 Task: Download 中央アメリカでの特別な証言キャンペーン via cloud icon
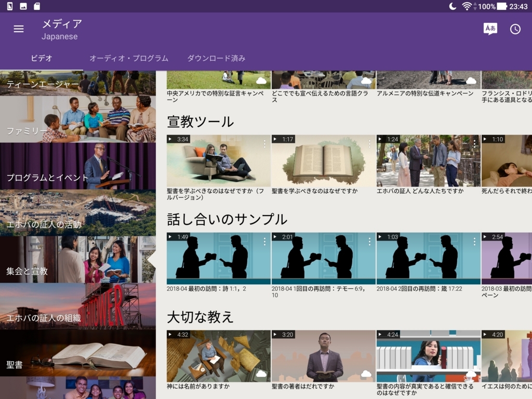[x=261, y=81]
